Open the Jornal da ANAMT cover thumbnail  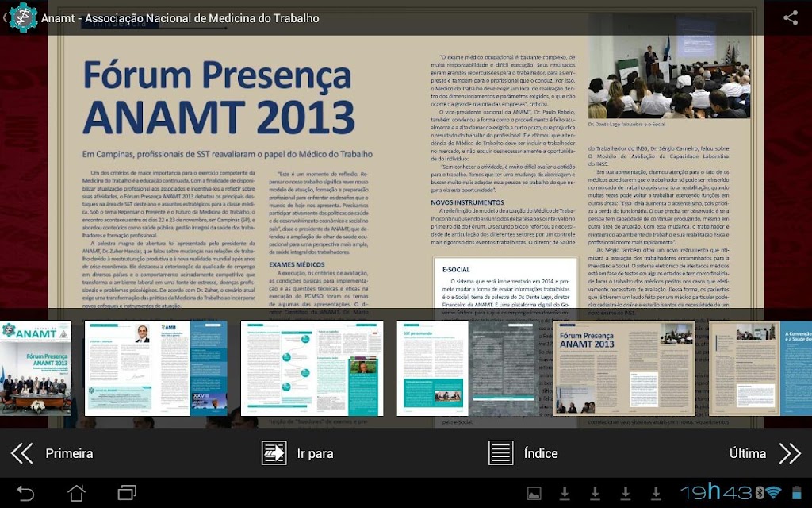pos(36,368)
